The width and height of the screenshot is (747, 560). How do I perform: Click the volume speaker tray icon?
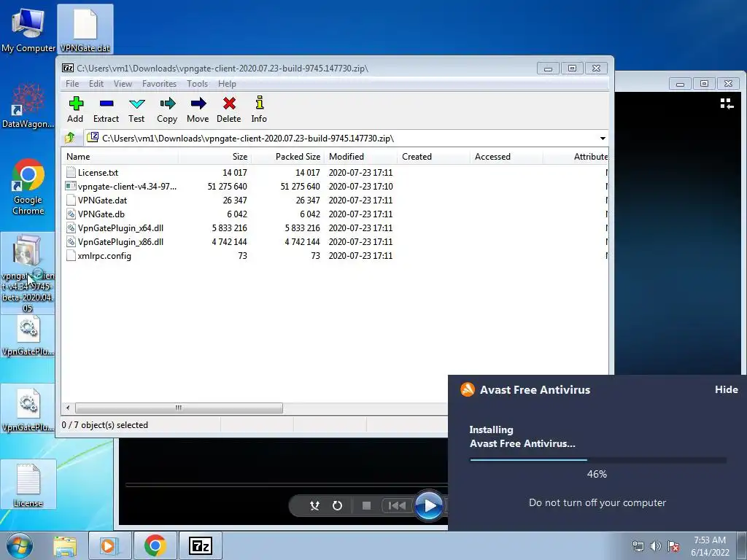[x=656, y=546]
